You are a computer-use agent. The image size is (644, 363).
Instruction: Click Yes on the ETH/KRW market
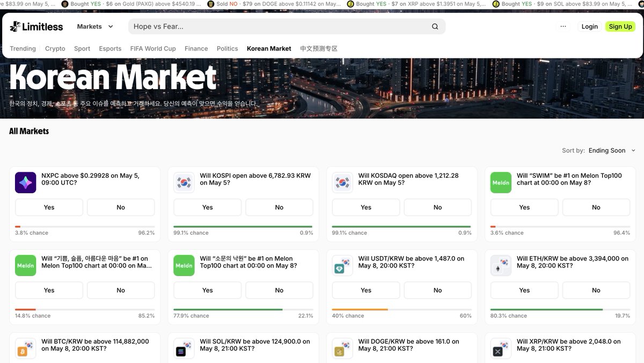[x=524, y=290]
